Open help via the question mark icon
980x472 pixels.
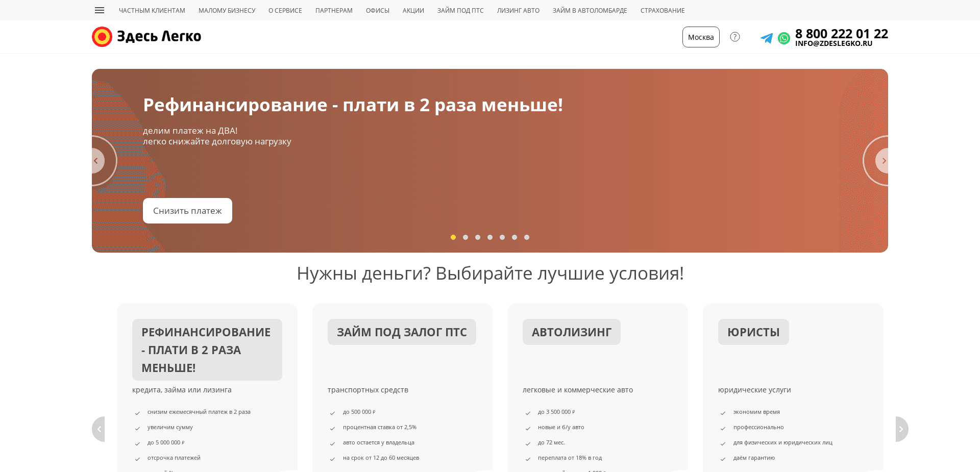point(735,37)
